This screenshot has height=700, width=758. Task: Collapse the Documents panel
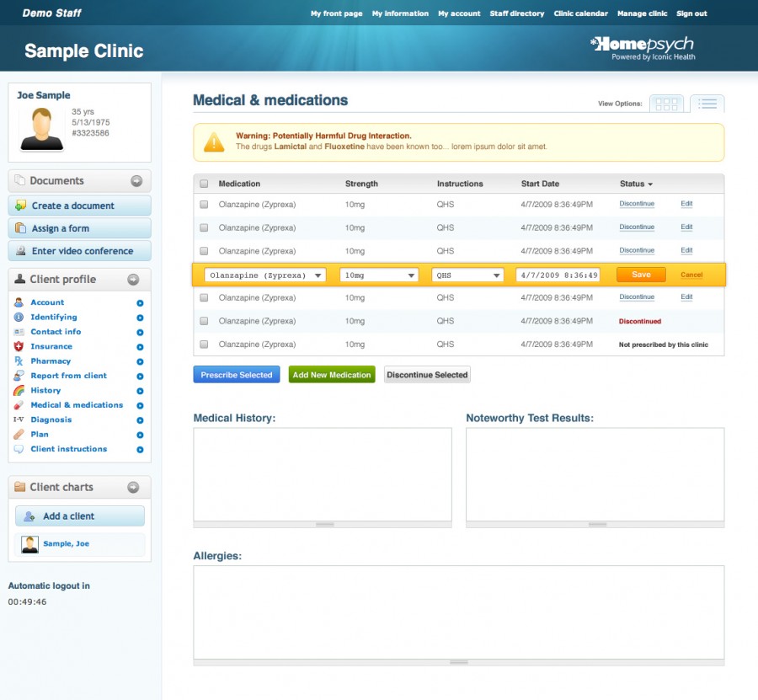click(x=136, y=181)
